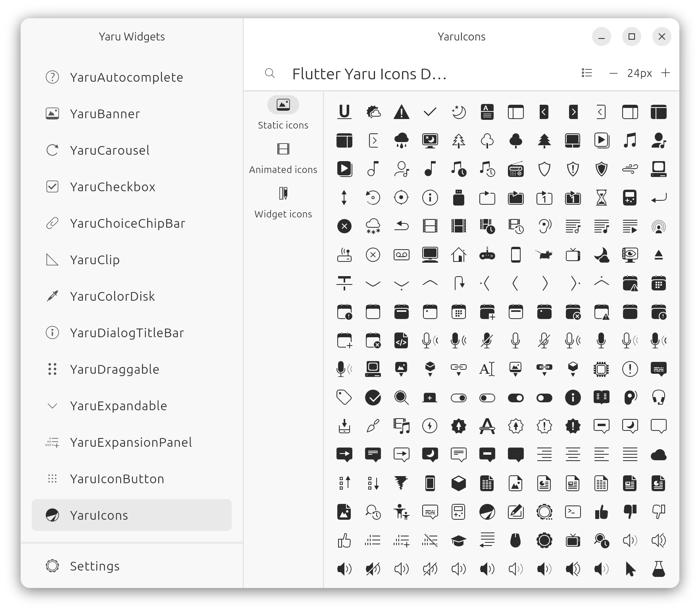Click the filled computer mouse icon

(x=516, y=540)
